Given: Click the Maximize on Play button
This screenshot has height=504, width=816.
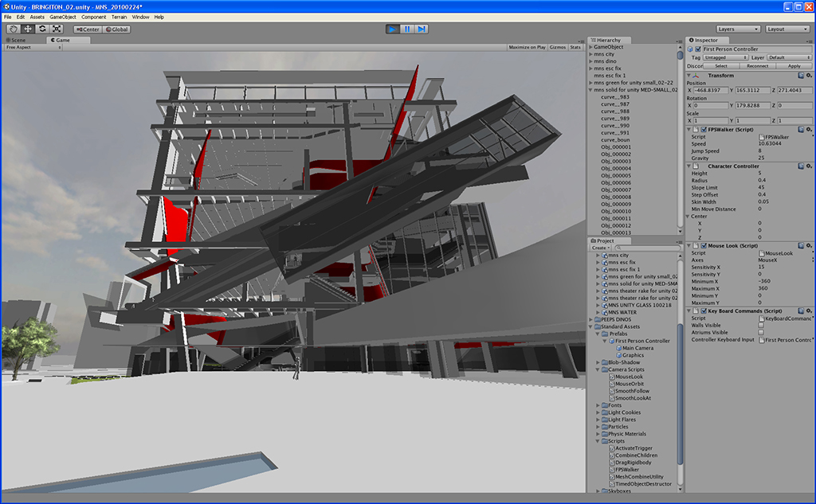Looking at the screenshot, I should coord(528,47).
